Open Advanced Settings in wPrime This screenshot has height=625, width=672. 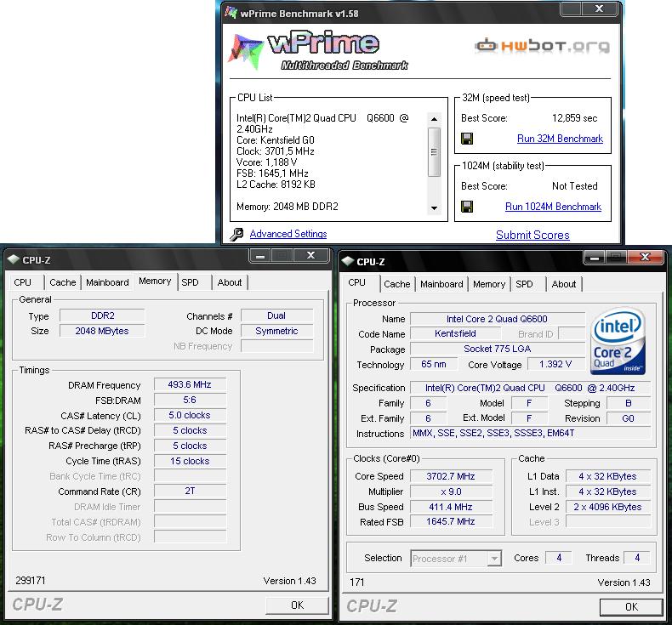[x=288, y=234]
